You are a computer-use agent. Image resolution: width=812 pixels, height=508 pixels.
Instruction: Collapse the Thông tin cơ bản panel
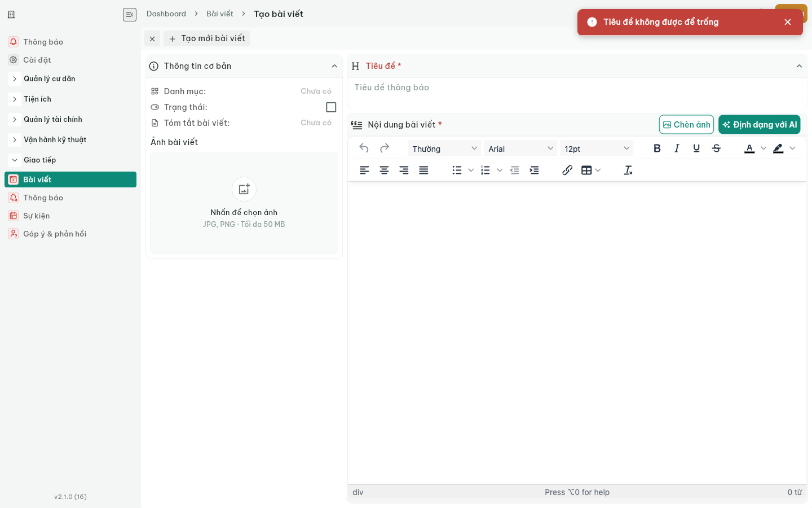point(334,66)
